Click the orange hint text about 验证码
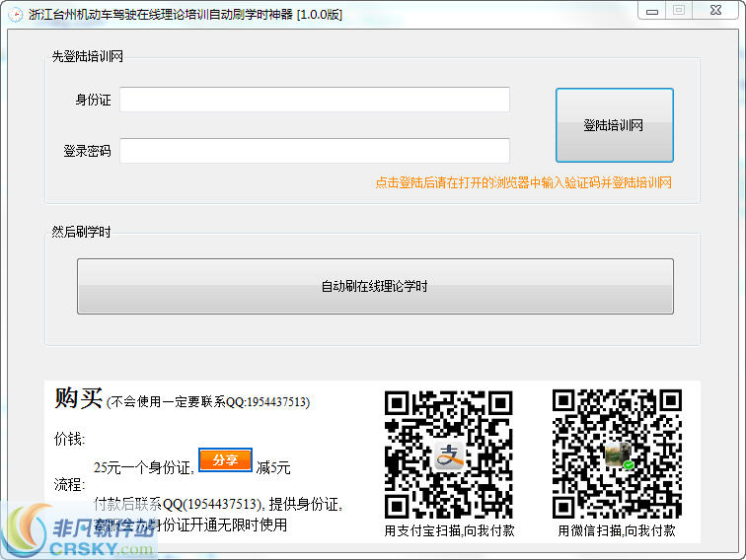This screenshot has width=746, height=560. pos(523,182)
